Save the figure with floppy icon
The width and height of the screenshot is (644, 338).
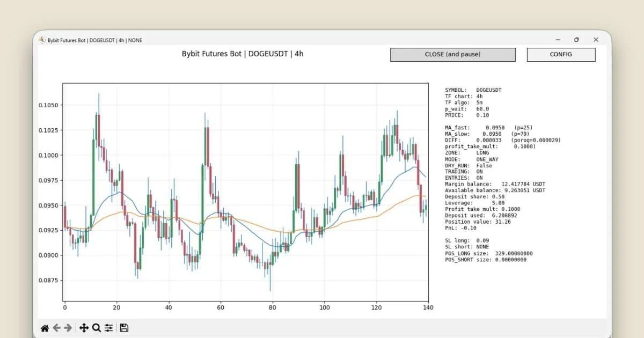124,328
